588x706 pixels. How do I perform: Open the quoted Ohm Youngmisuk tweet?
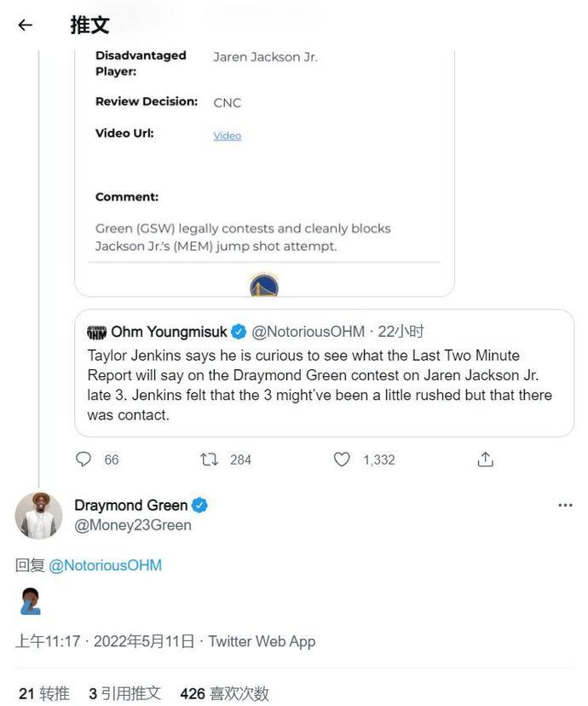(x=324, y=384)
